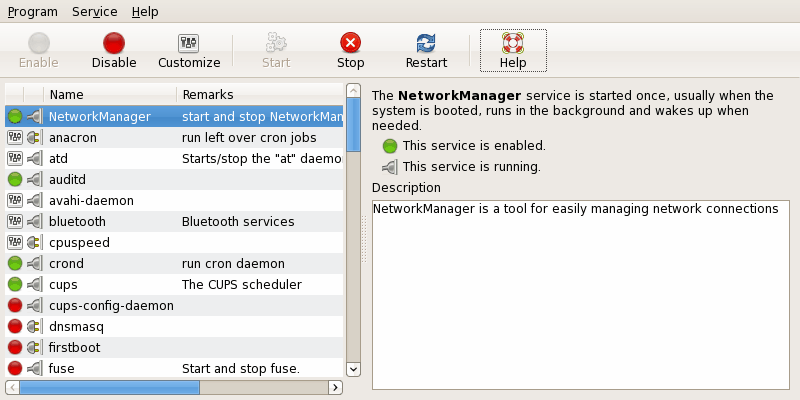Open the Program menu
Screen dimensions: 800x400
click(32, 12)
